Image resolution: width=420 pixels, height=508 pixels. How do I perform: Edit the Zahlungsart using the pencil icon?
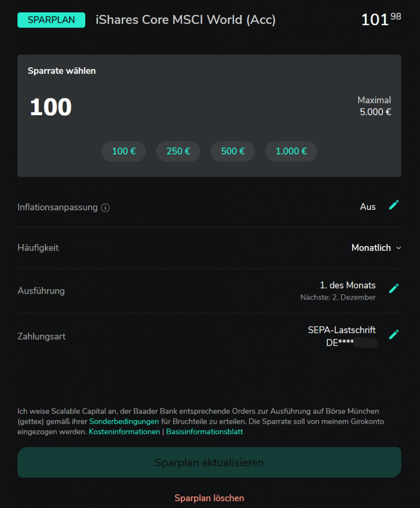click(x=394, y=334)
